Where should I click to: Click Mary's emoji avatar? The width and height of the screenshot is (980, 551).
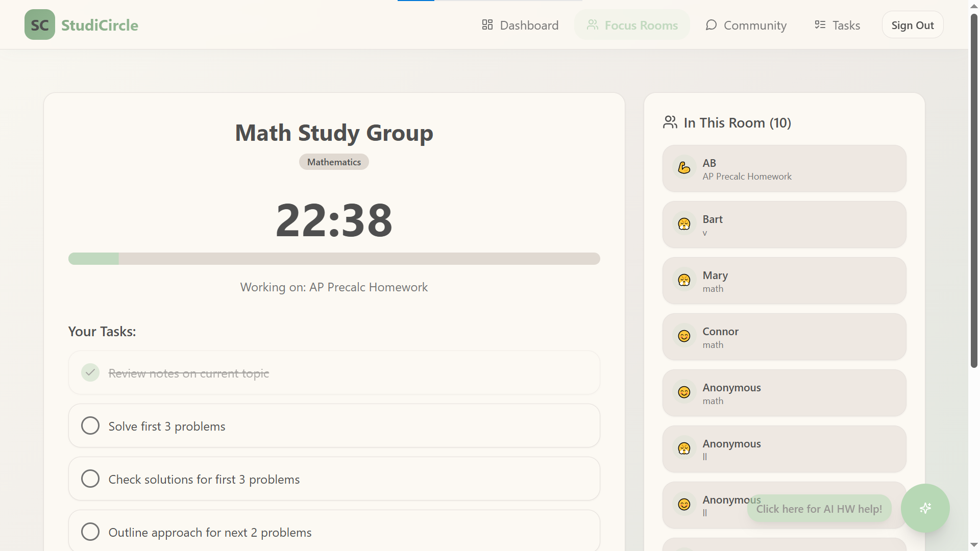click(x=684, y=280)
